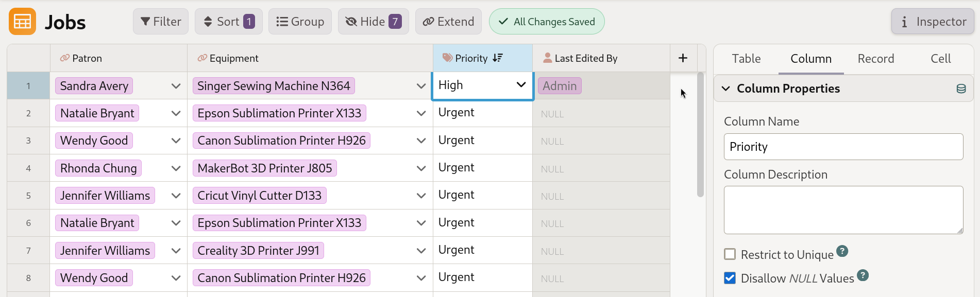Collapse the Column Properties section
980x297 pixels.
(724, 88)
